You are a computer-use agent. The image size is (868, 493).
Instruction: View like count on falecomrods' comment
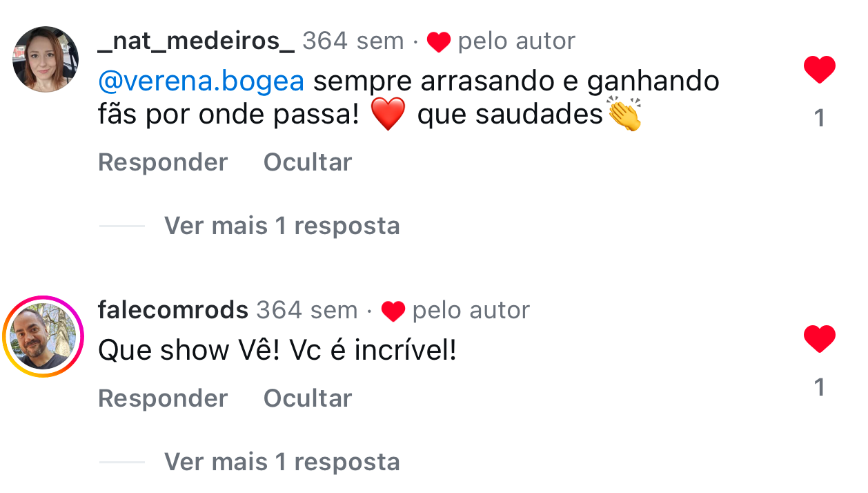point(819,388)
